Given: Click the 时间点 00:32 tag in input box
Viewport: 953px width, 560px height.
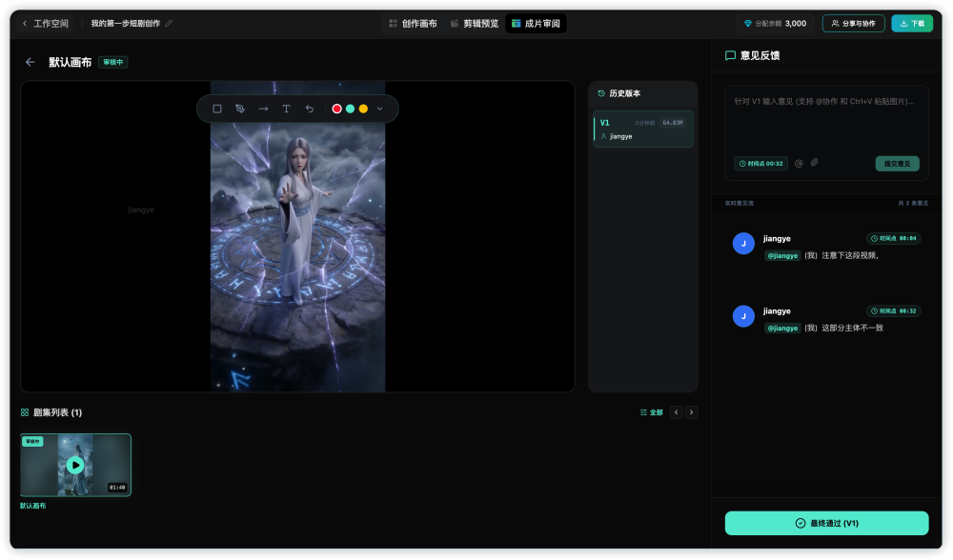Looking at the screenshot, I should (760, 164).
